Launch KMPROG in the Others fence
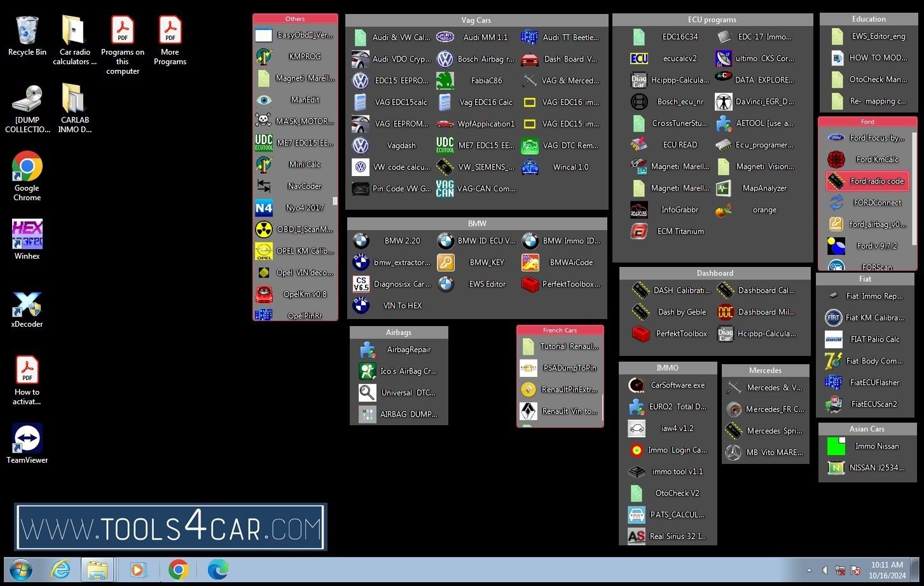This screenshot has width=924, height=586. (294, 57)
